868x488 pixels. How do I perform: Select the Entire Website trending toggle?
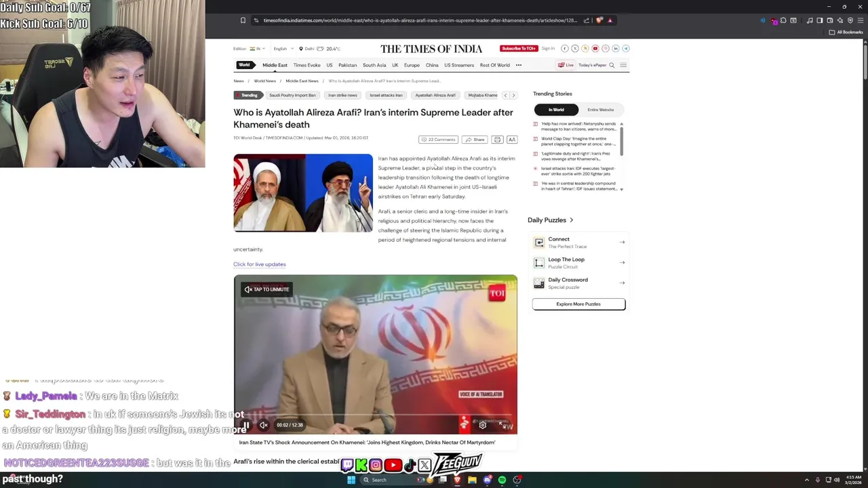click(600, 110)
